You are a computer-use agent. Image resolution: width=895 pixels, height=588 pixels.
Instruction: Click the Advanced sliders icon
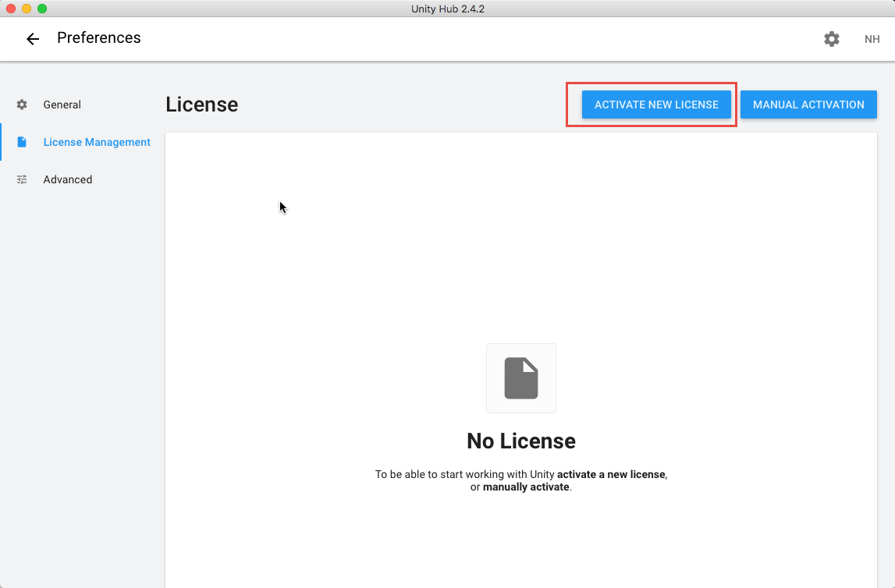(x=22, y=179)
